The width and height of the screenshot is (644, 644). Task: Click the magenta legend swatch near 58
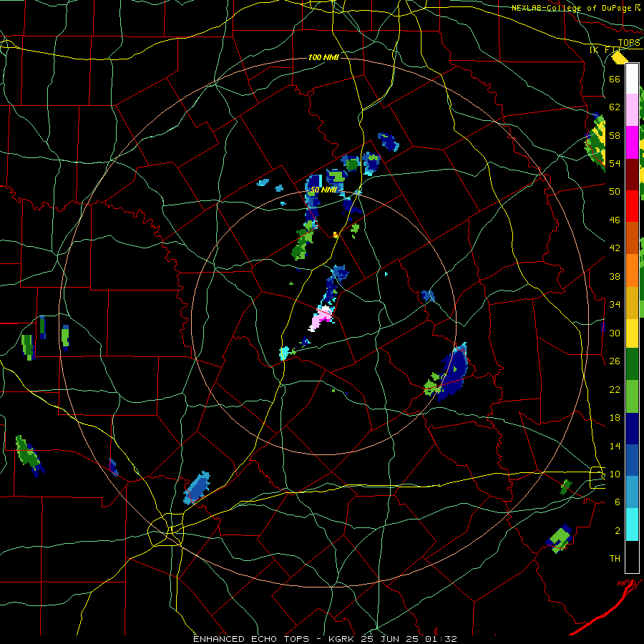632,142
